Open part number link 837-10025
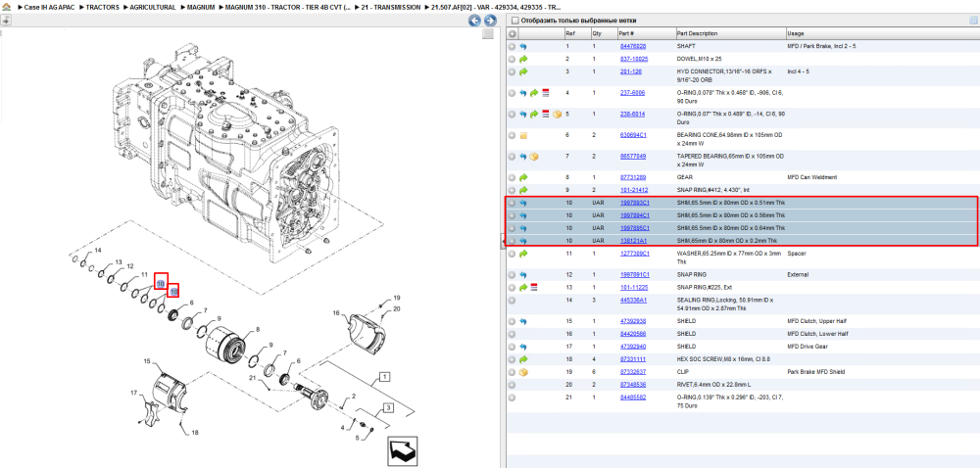The width and height of the screenshot is (980, 468). [x=634, y=60]
